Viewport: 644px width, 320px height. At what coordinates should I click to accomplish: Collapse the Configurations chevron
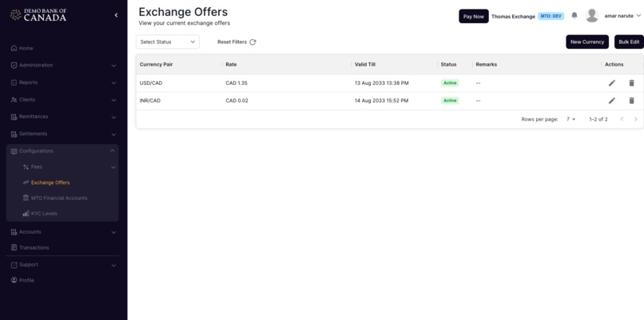tap(113, 151)
